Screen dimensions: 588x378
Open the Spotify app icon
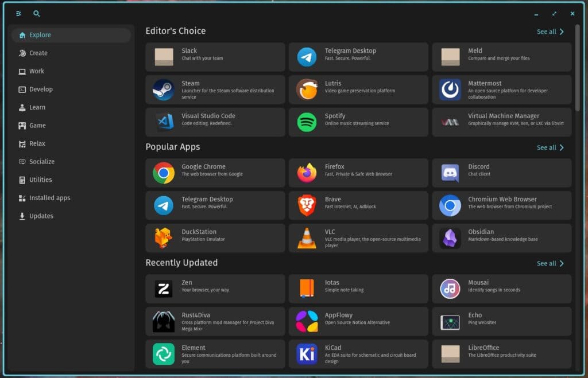click(x=307, y=122)
